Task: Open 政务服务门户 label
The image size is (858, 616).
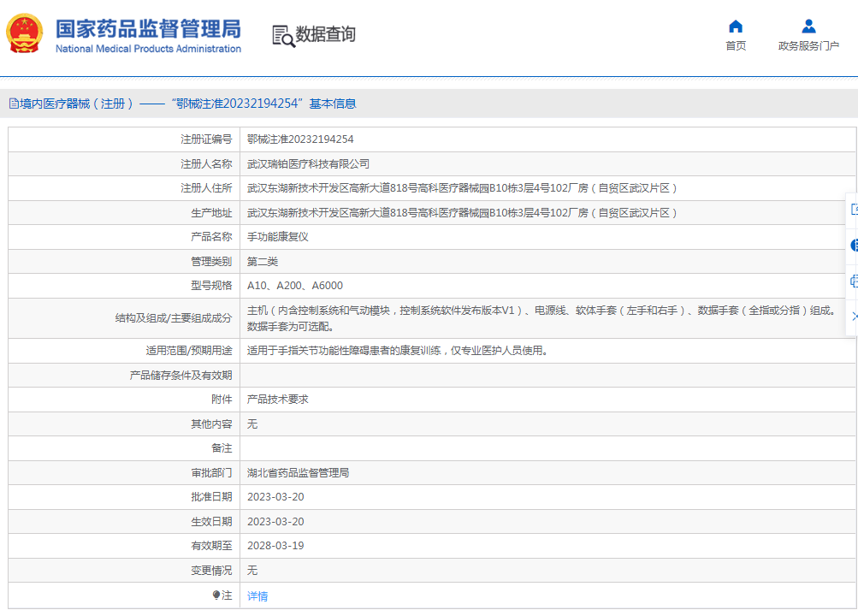Action: pos(808,46)
